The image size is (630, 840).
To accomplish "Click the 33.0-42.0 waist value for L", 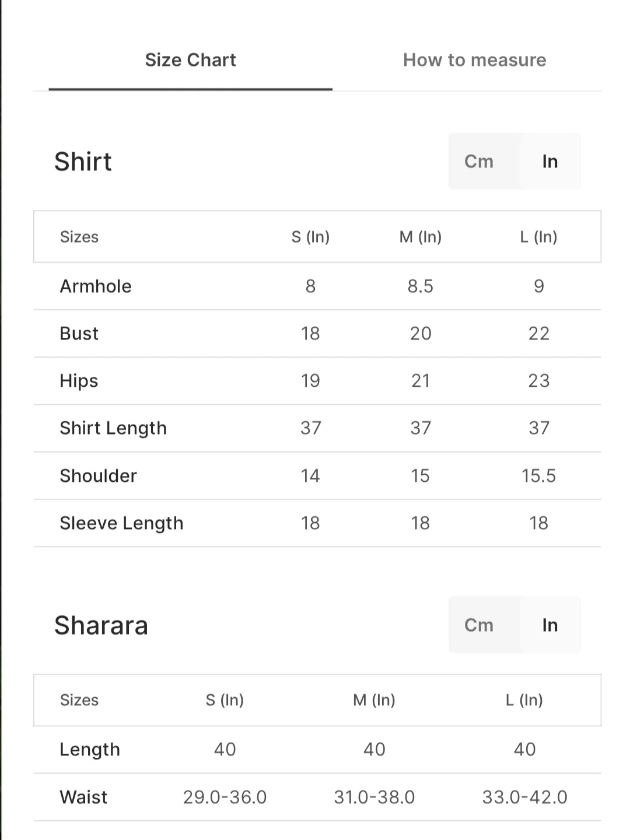I will [x=524, y=797].
